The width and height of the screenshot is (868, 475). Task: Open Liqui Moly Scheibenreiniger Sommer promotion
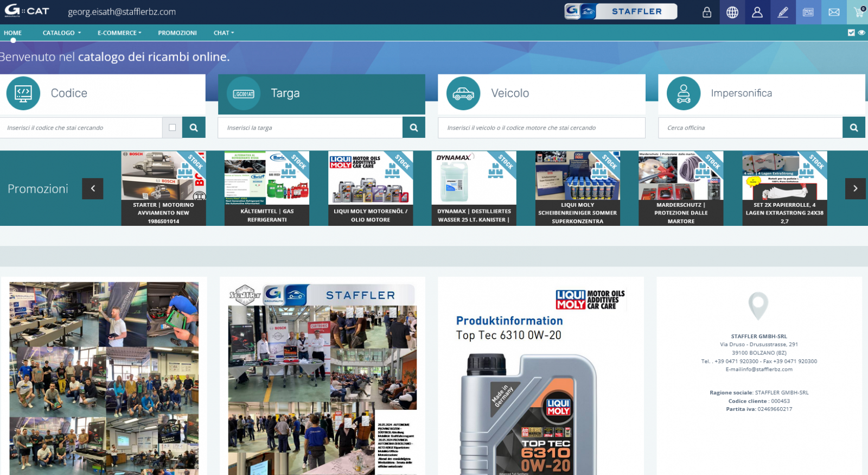[x=577, y=188]
